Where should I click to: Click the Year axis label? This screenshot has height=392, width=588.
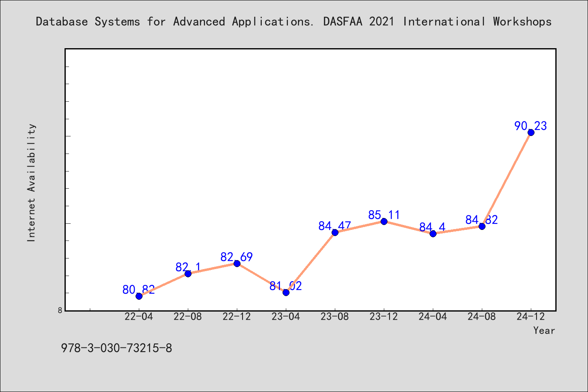click(x=544, y=331)
